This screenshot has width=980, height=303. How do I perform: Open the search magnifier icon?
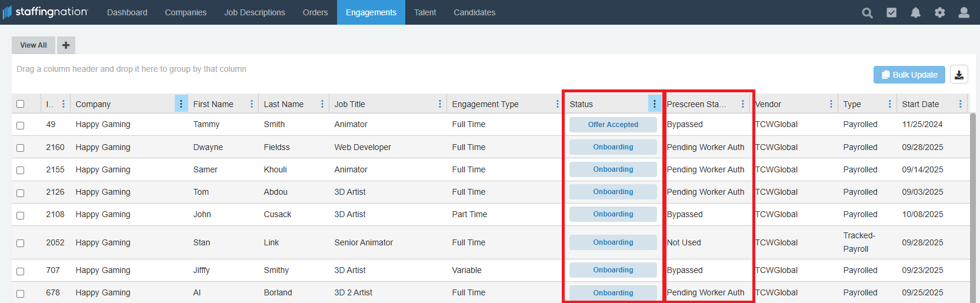(x=867, y=12)
